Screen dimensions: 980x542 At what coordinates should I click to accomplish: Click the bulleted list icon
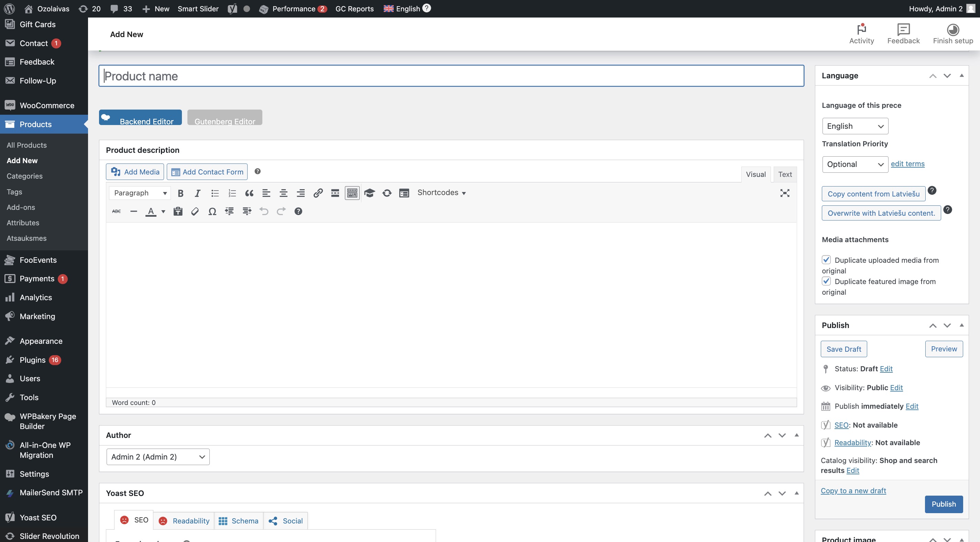pos(215,193)
